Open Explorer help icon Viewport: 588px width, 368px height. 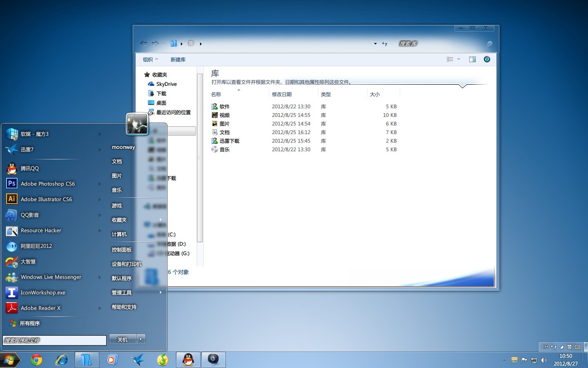[487, 59]
